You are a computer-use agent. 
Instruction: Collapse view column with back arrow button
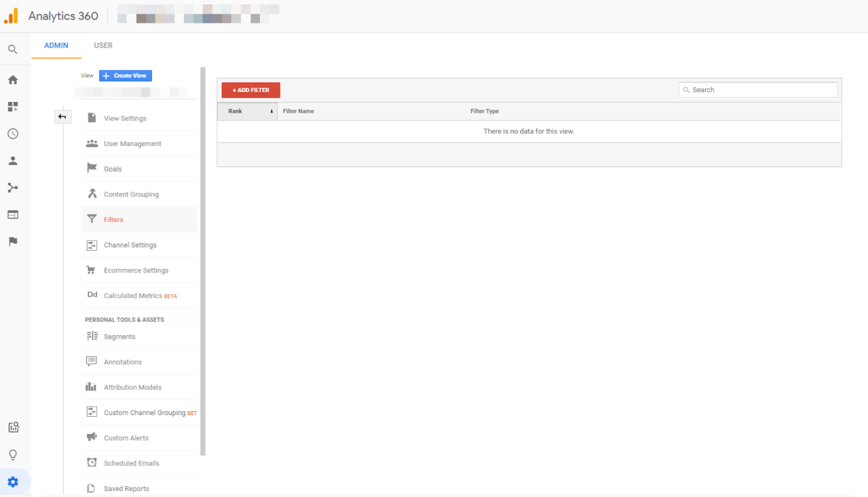pyautogui.click(x=62, y=117)
